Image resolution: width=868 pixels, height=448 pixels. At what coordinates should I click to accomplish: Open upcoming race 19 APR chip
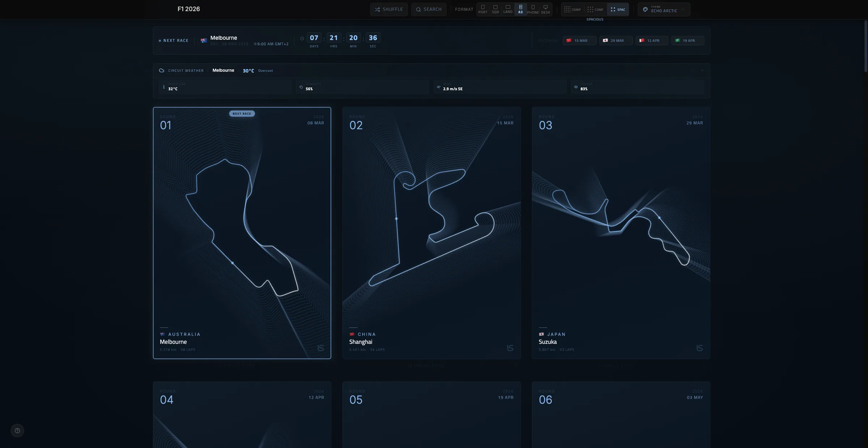(688, 40)
